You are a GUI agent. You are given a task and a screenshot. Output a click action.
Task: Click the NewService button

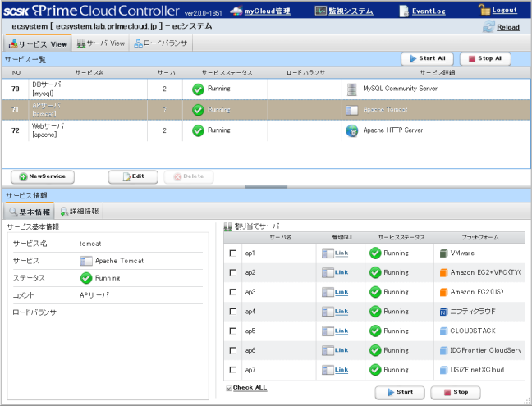pyautogui.click(x=43, y=176)
